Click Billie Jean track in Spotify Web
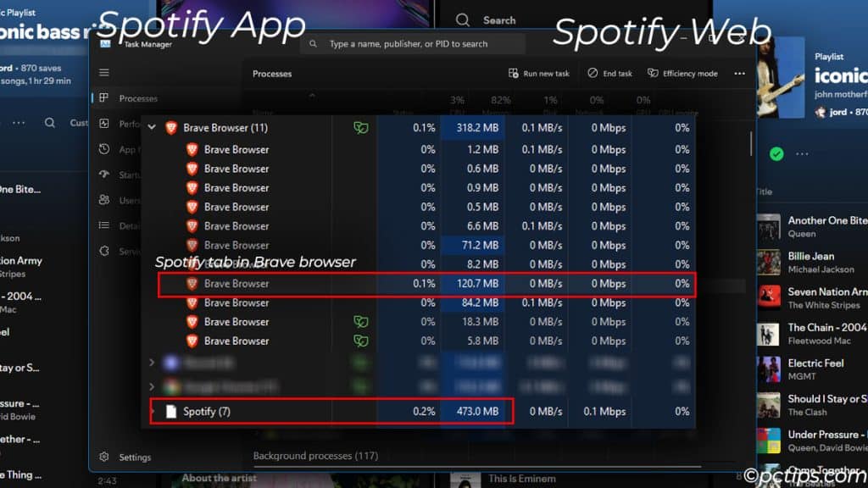This screenshot has height=488, width=868. [x=811, y=256]
